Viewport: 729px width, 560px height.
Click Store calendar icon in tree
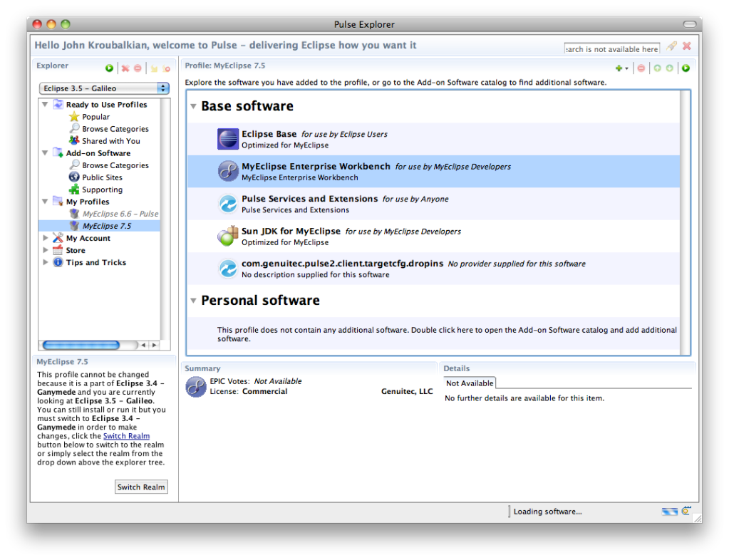pyautogui.click(x=58, y=250)
